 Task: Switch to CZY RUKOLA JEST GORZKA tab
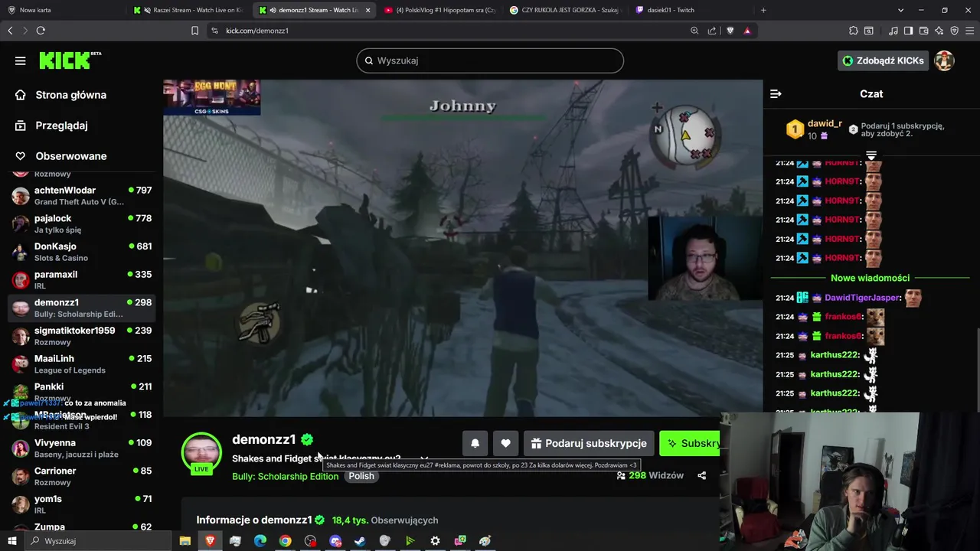pyautogui.click(x=564, y=10)
